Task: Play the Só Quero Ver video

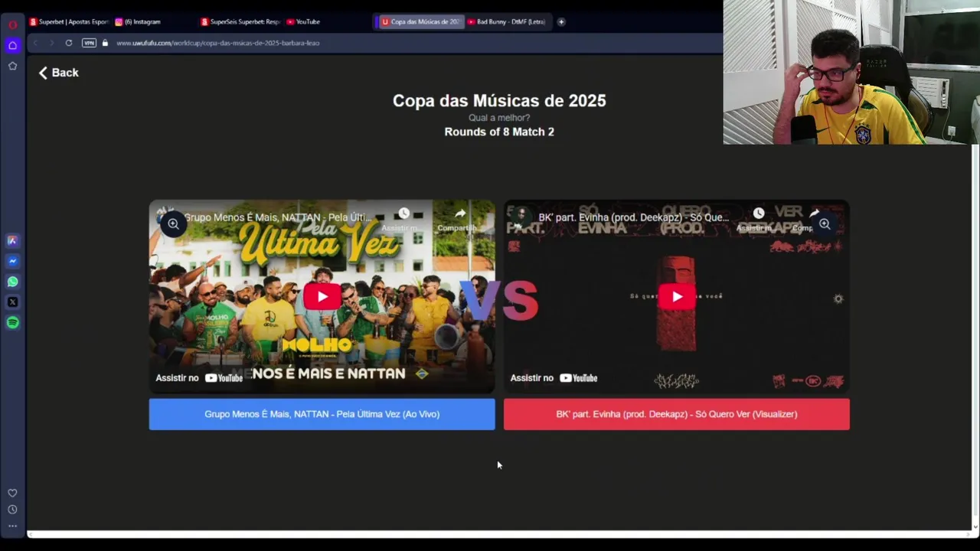Action: pyautogui.click(x=677, y=297)
